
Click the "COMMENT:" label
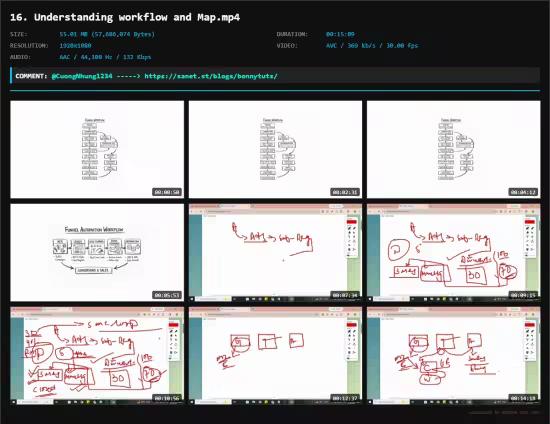31,76
